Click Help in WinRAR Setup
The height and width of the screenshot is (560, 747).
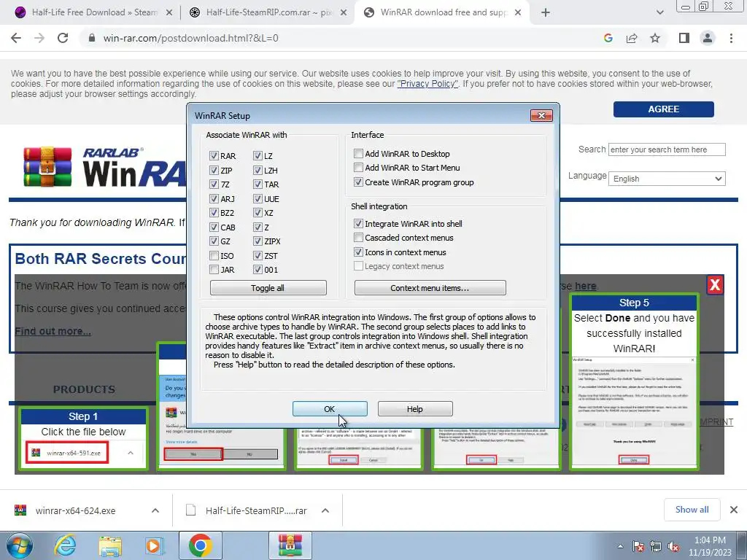[415, 408]
